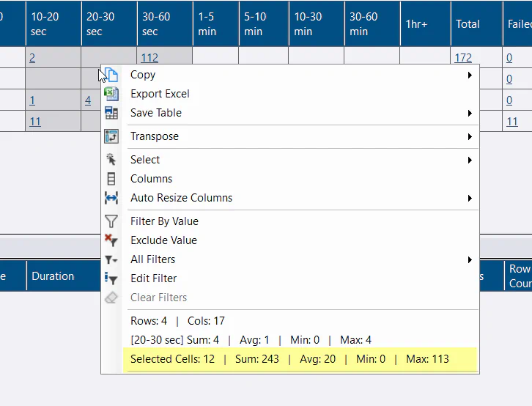Open the 11 link in Failed column
The height and width of the screenshot is (406, 532).
[x=512, y=122]
